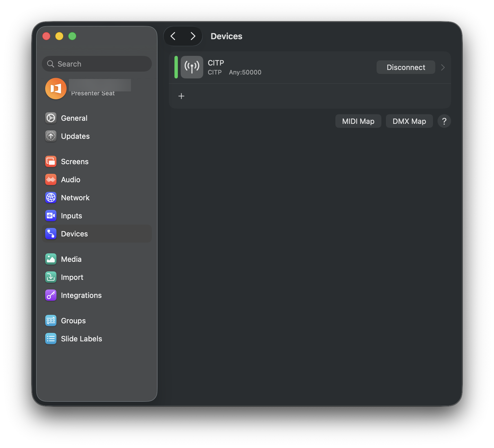Click the Search field in sidebar
The width and height of the screenshot is (494, 448).
[97, 64]
